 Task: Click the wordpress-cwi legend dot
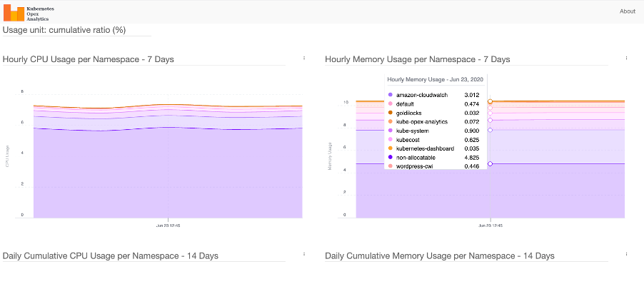[x=390, y=166]
